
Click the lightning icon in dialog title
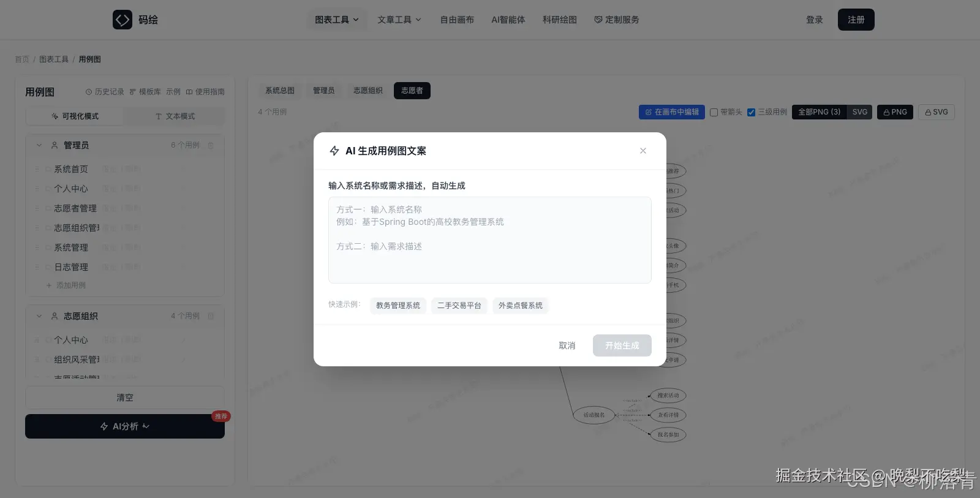pos(334,151)
